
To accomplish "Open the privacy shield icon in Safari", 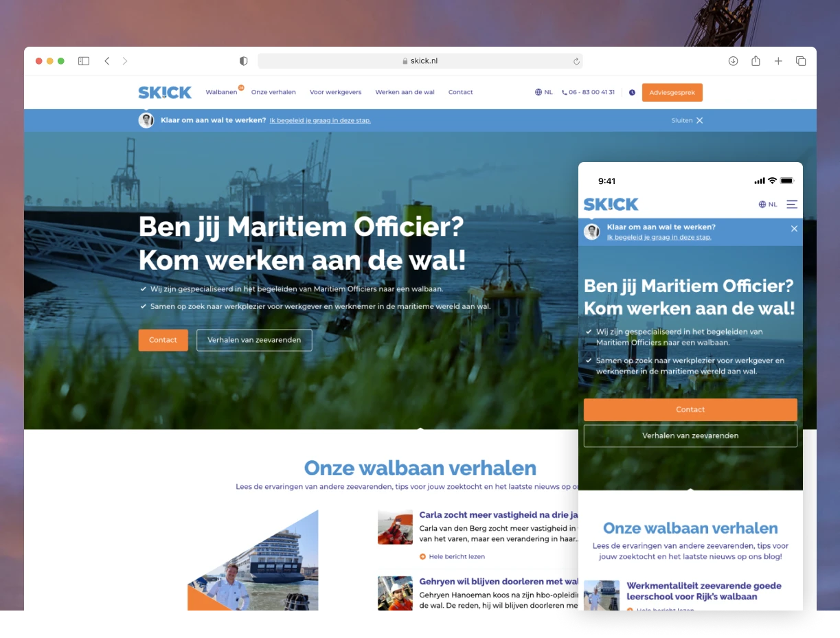I will tap(243, 61).
